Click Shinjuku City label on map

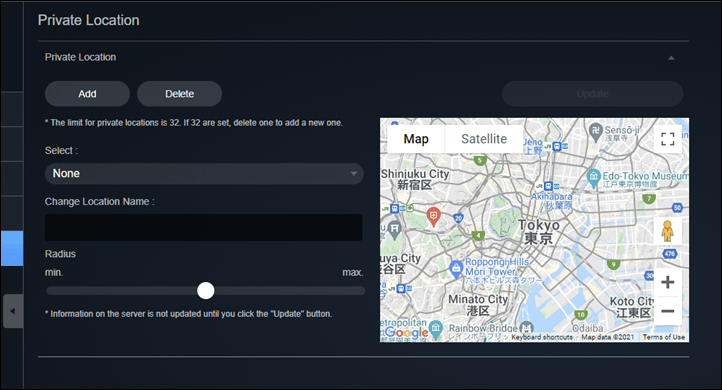coord(415,179)
